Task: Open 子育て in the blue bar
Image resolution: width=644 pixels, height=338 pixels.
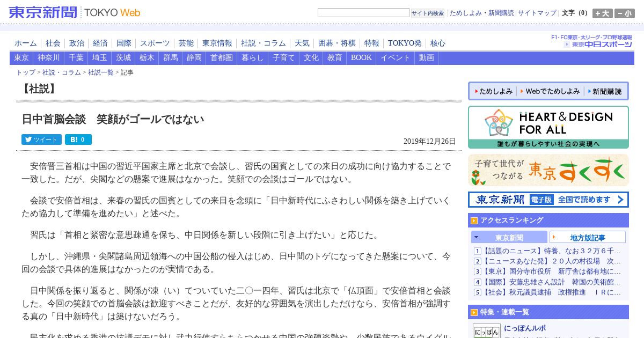Action: (x=284, y=58)
